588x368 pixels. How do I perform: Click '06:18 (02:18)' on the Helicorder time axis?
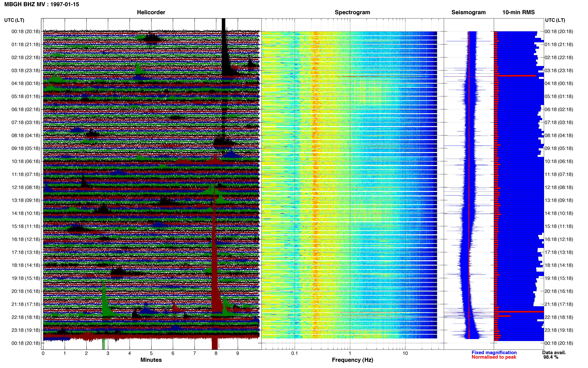[26, 109]
